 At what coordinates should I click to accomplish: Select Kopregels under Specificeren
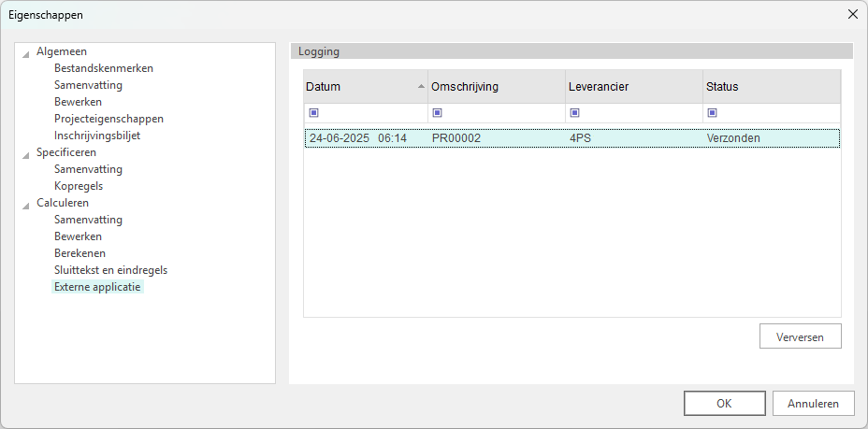[79, 186]
